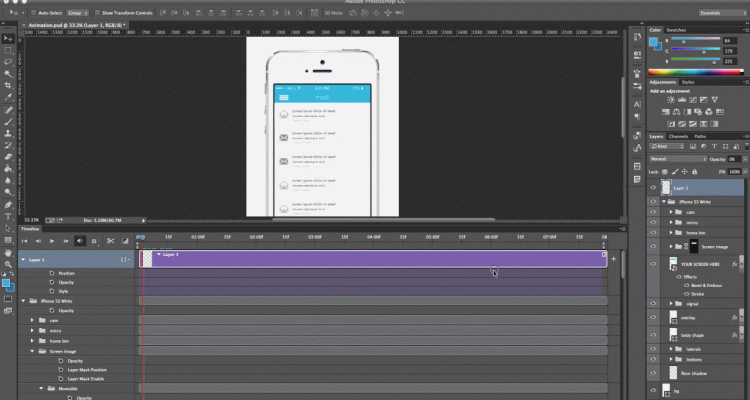The width and height of the screenshot is (750, 400).
Task: Click the purple Layer 1 timeline clip
Action: point(373,259)
